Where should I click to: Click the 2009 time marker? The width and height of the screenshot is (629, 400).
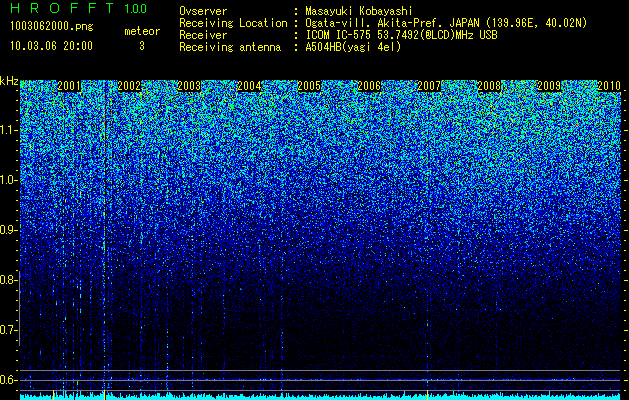click(x=549, y=86)
